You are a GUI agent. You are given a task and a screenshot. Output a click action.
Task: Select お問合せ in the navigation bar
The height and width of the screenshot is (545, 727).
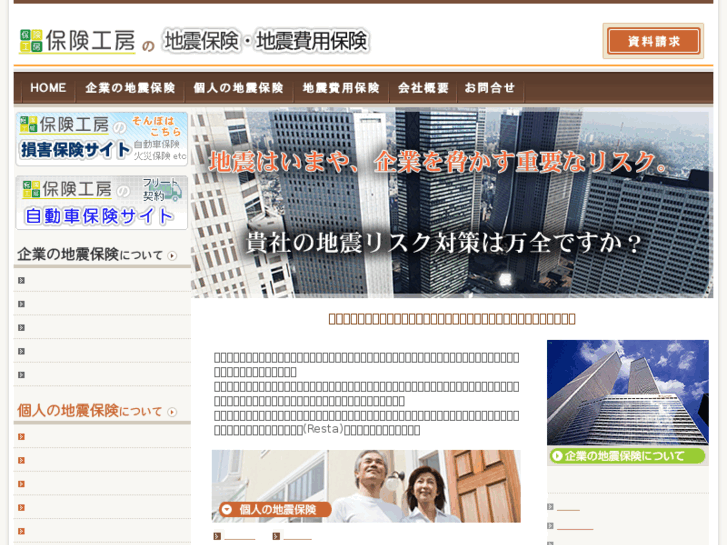(490, 88)
